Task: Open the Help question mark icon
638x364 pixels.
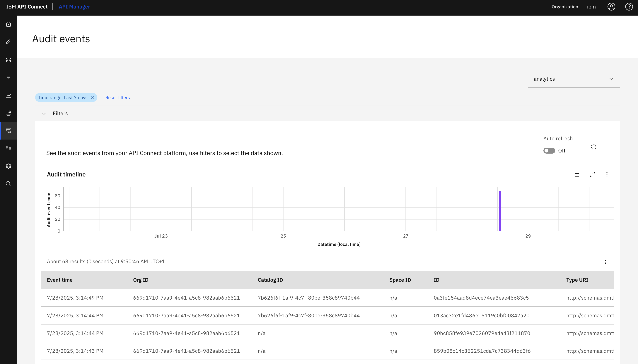Action: coord(629,7)
